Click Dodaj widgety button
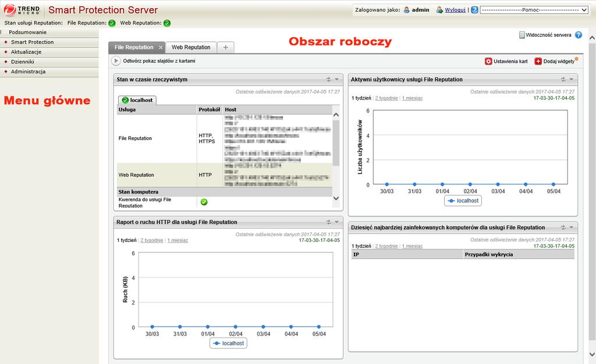 pyautogui.click(x=556, y=61)
